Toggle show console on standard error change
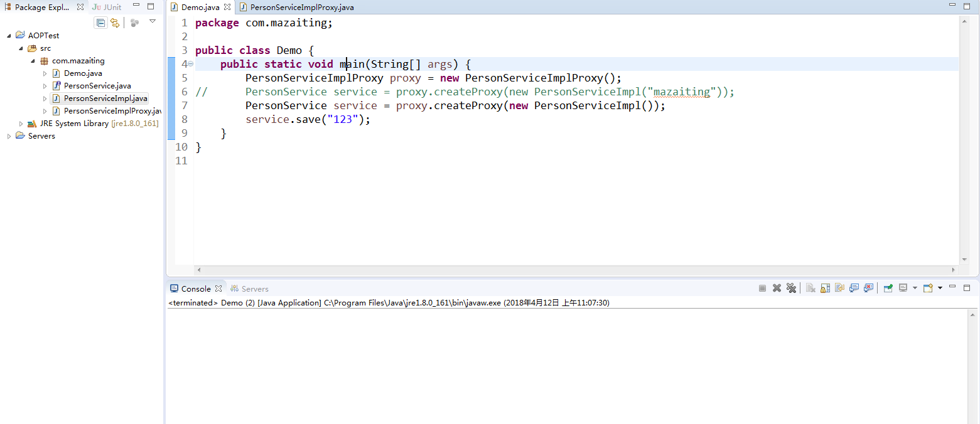Viewport: 980px width, 424px height. (868, 288)
